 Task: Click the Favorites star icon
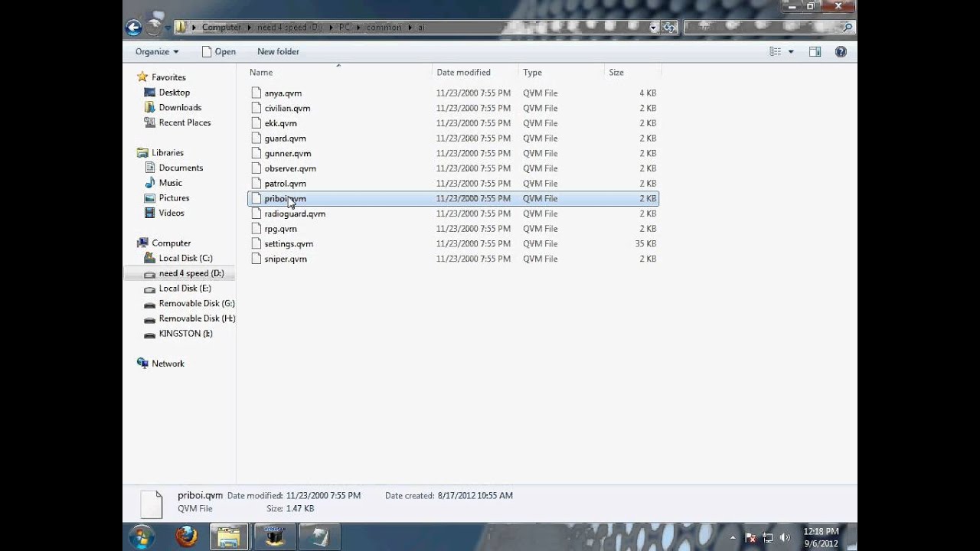142,77
